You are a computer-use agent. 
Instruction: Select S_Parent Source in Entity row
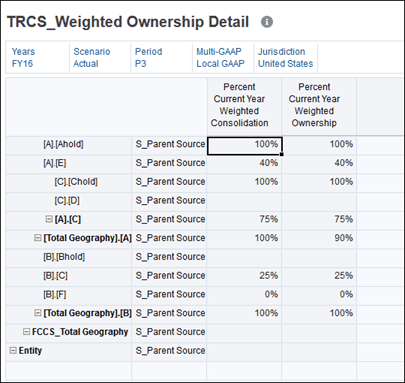170,351
